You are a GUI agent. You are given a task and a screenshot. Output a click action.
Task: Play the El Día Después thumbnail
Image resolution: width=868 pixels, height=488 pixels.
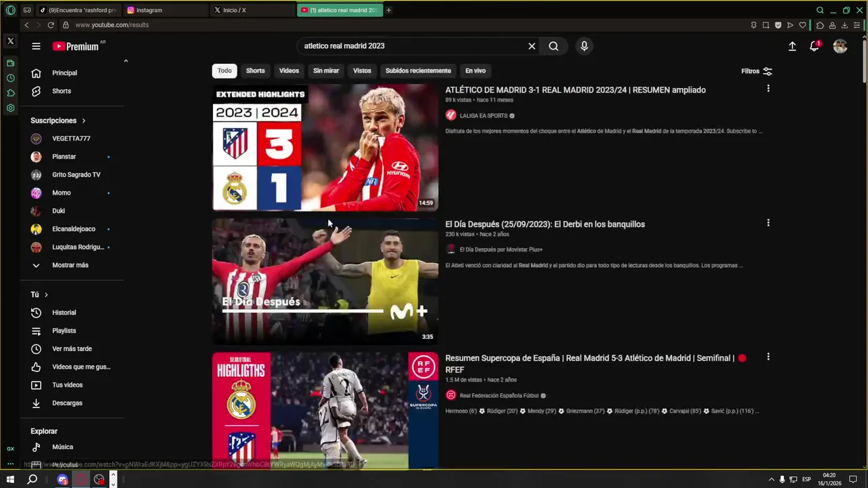[325, 281]
